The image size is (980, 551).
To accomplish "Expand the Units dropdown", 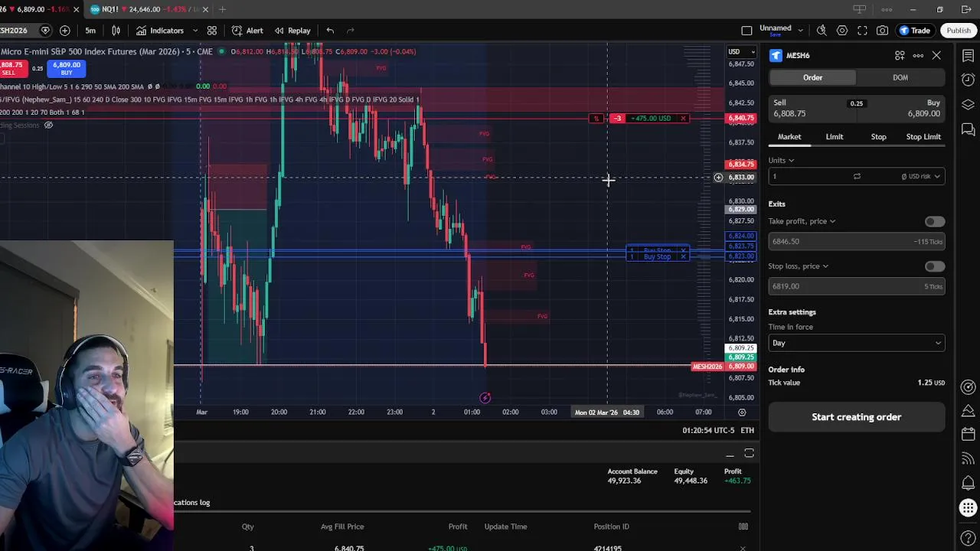I will [x=781, y=160].
